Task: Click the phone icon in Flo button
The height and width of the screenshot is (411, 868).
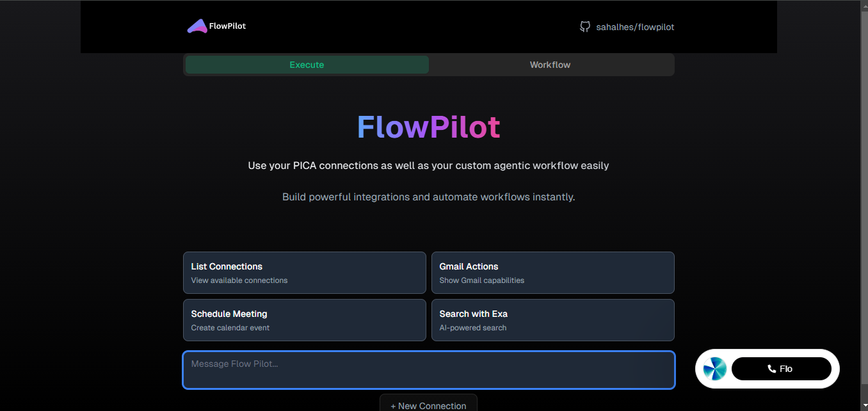Action: pyautogui.click(x=771, y=369)
